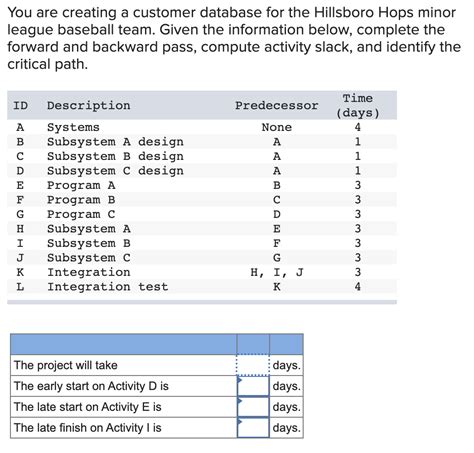Click the 'Subsystem A design' cell
This screenshot has height=453, width=474.
coord(115,142)
